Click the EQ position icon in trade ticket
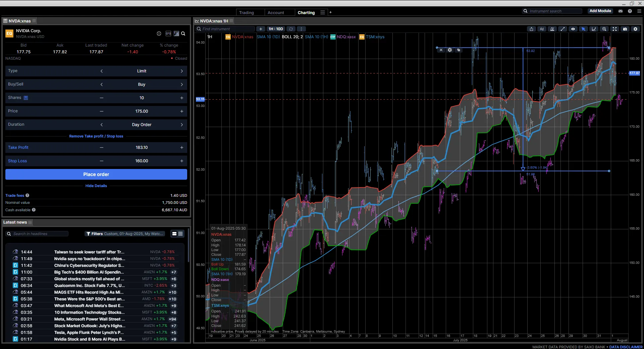The width and height of the screenshot is (644, 349). coord(176,34)
